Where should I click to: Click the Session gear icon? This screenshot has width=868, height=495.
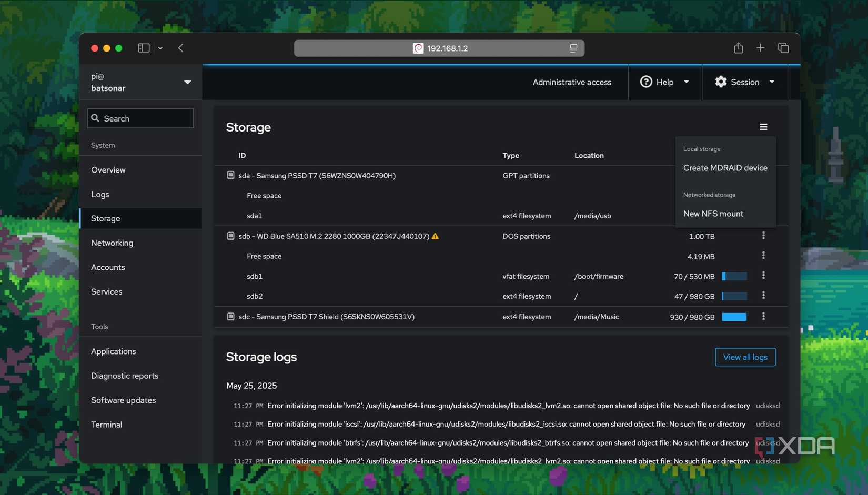[x=721, y=82]
